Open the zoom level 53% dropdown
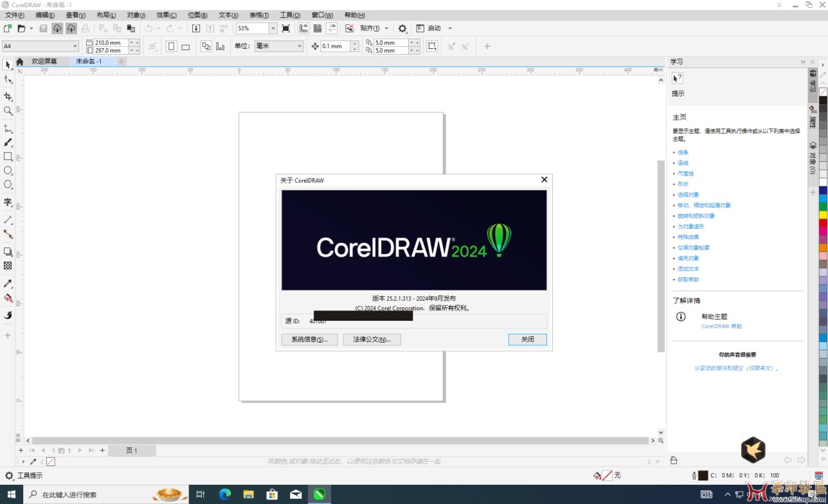Screen dimensions: 828x504 coord(273,28)
